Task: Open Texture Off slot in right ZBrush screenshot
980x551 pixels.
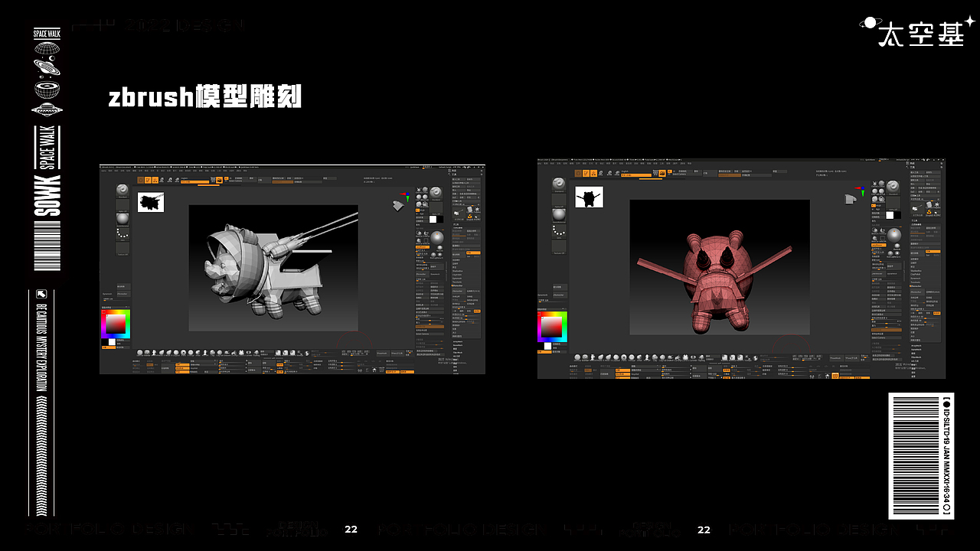Action: pyautogui.click(x=559, y=247)
